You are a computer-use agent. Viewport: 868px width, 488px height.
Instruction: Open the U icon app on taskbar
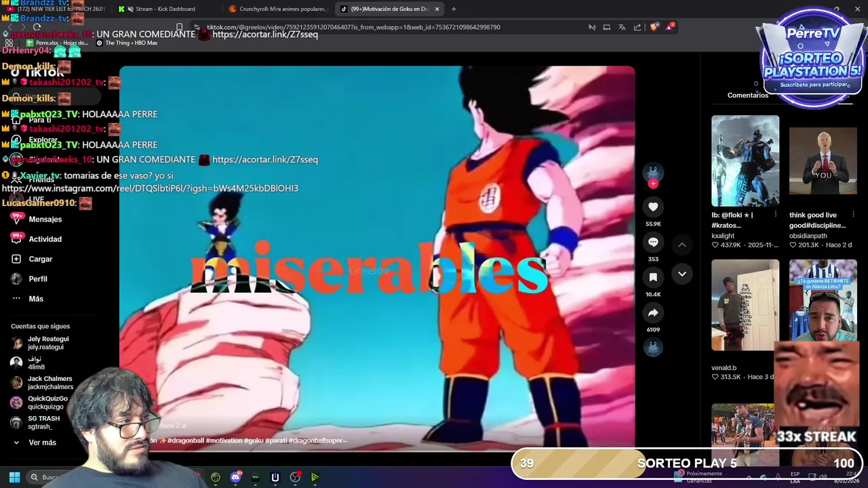click(275, 477)
